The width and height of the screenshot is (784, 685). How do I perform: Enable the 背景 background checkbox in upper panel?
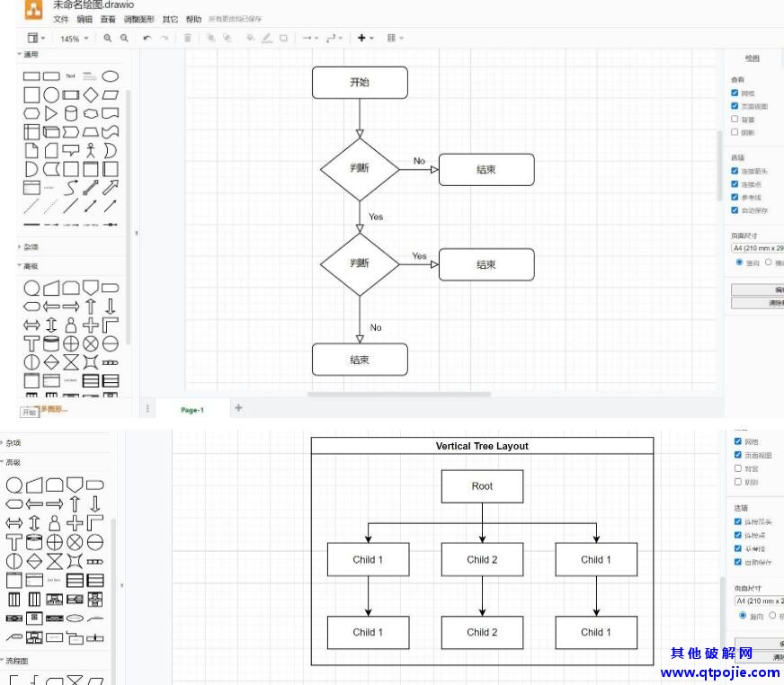coord(735,119)
